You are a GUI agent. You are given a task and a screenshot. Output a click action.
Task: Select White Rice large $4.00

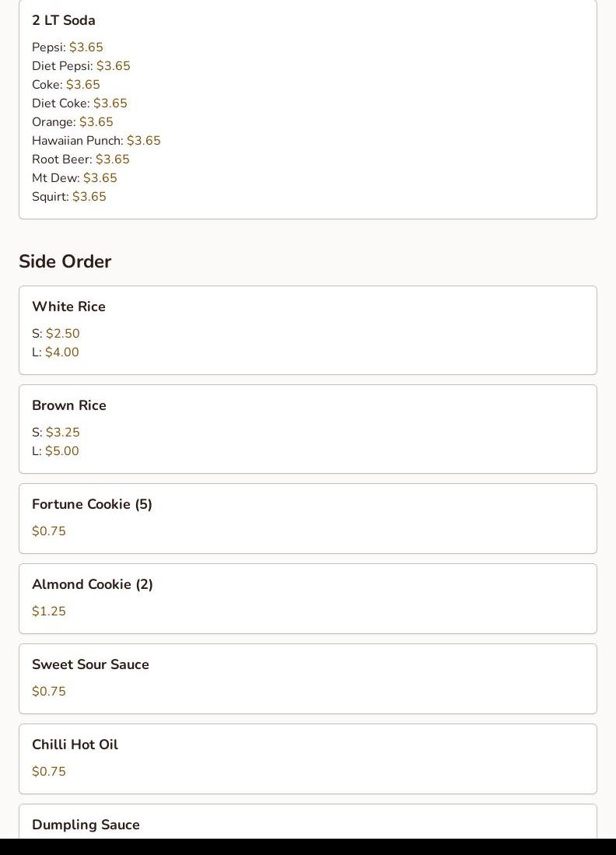click(55, 352)
